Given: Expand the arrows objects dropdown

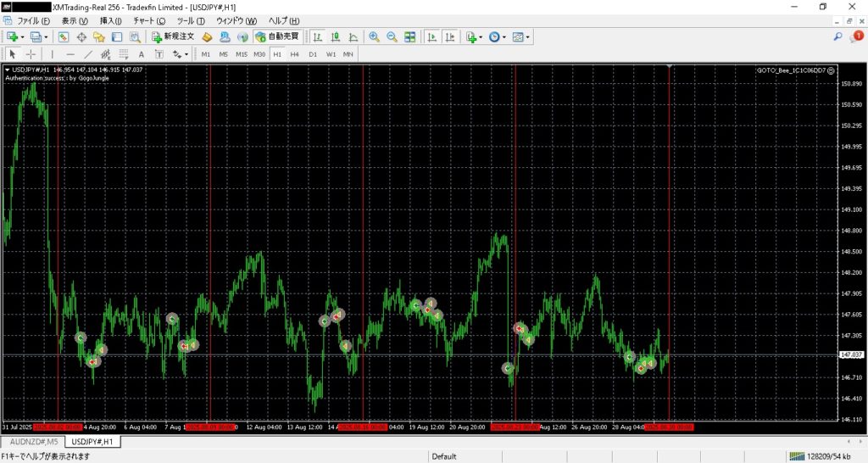Looking at the screenshot, I should [x=186, y=54].
